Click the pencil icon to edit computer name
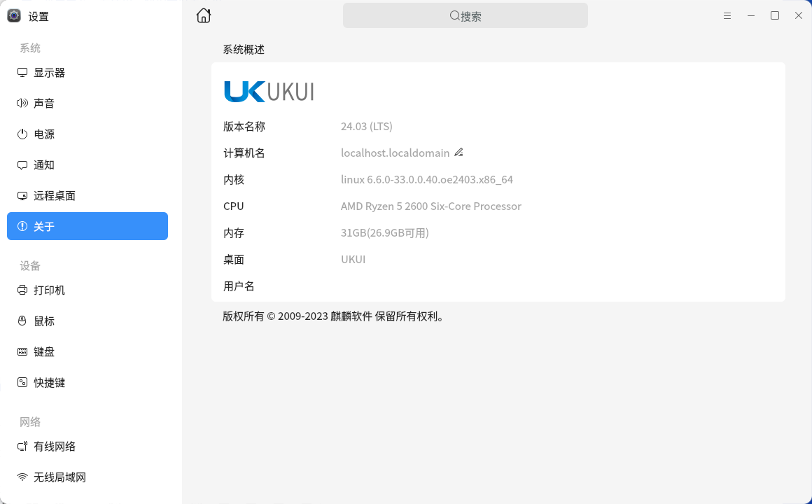Screen dimensions: 812x504 [x=458, y=153]
